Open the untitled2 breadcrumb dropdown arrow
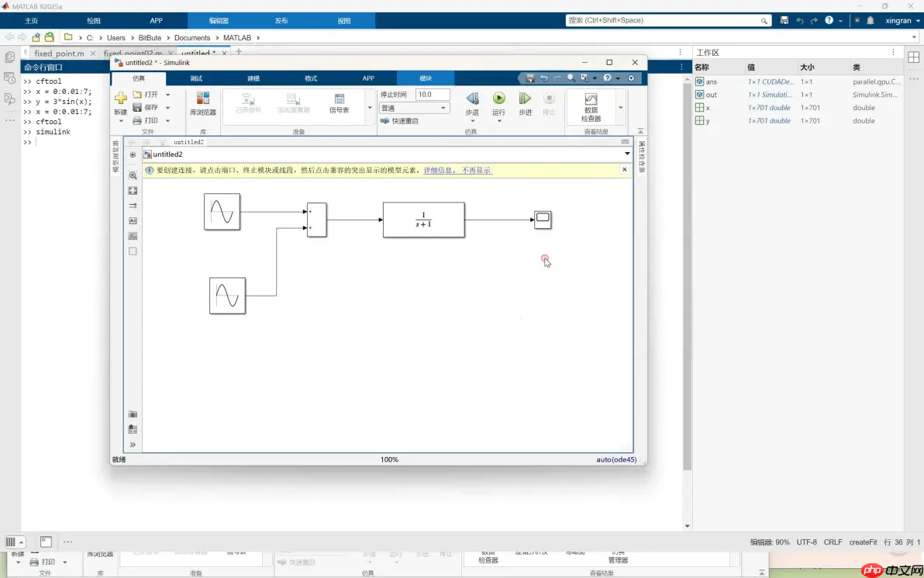Viewport: 924px width, 578px height. pyautogui.click(x=626, y=154)
